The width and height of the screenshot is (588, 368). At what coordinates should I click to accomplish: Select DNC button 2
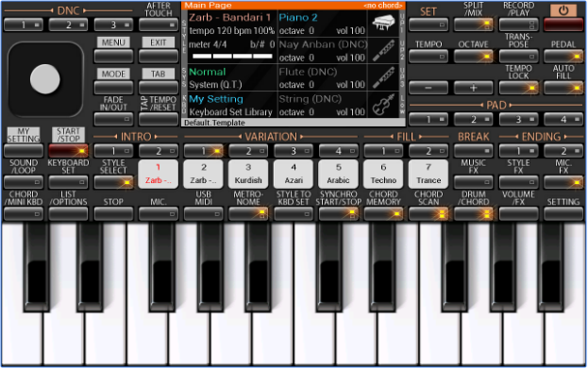click(68, 25)
